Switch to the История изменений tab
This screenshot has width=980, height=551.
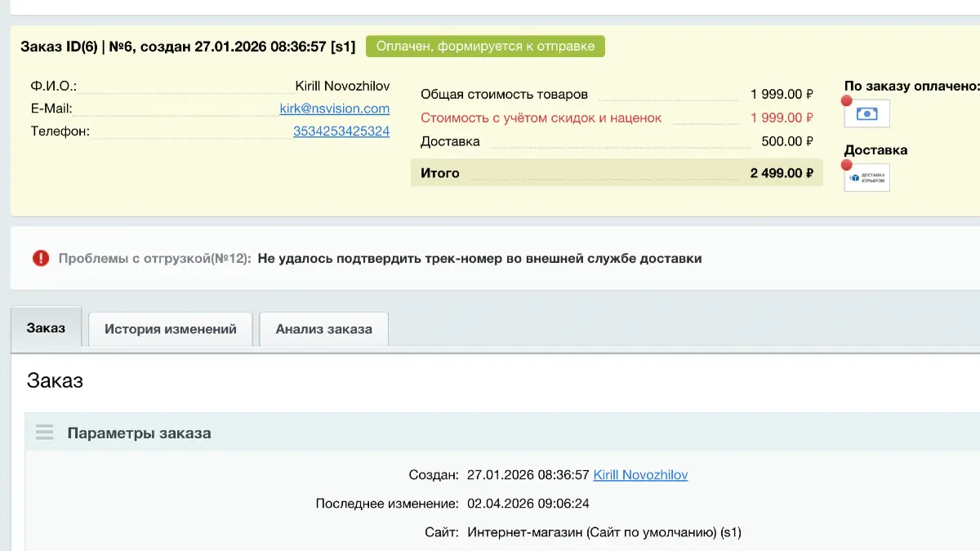[170, 328]
